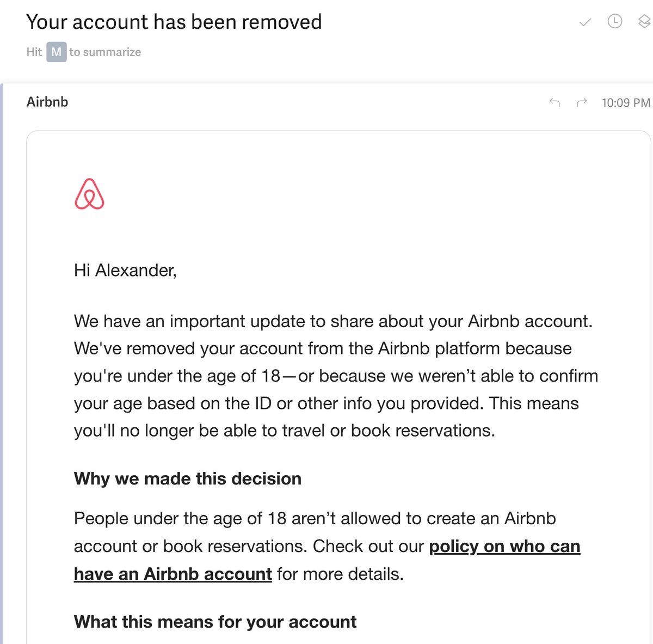This screenshot has height=644, width=653.
Task: Mark email done with checkmark icon
Action: click(585, 22)
